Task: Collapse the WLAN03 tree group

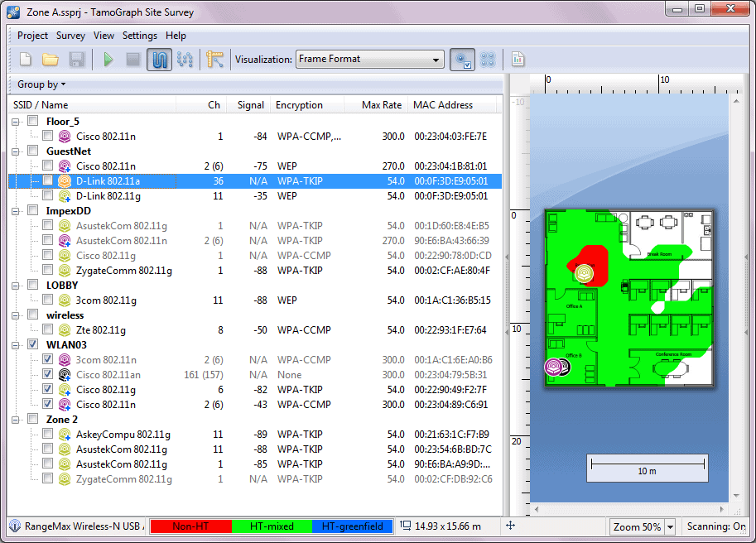Action: [x=16, y=345]
